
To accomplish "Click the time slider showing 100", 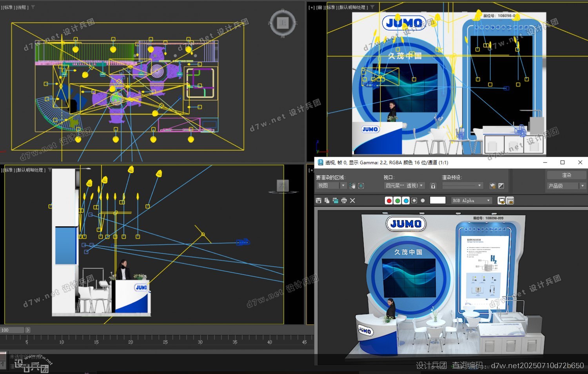I will (x=12, y=330).
